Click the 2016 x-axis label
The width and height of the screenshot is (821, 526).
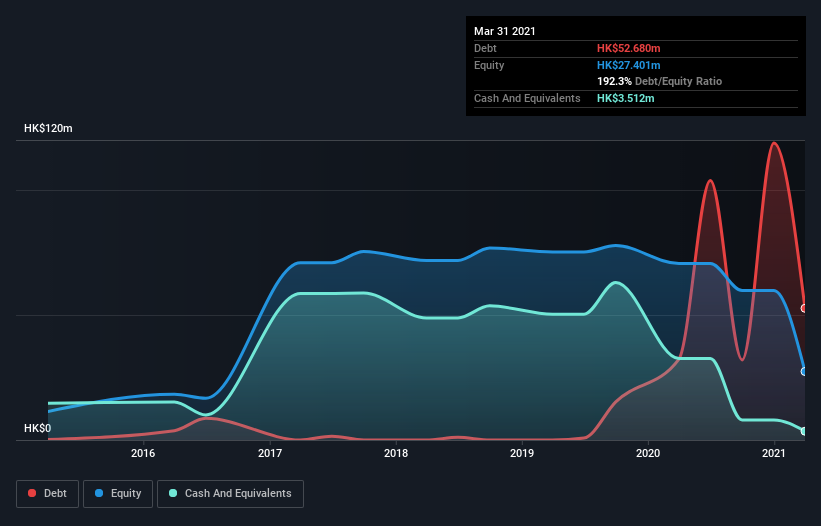[143, 453]
